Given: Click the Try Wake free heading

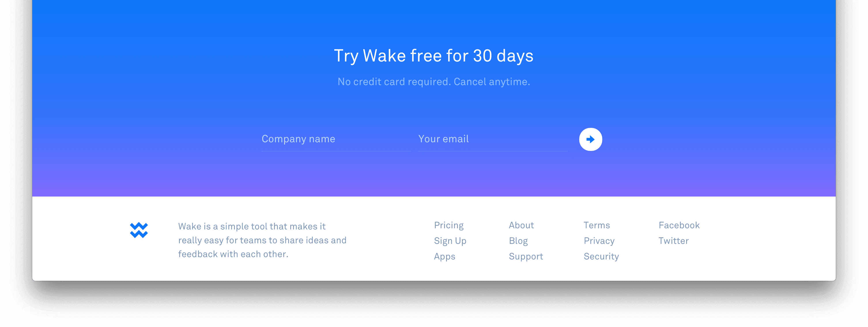Looking at the screenshot, I should pyautogui.click(x=434, y=55).
